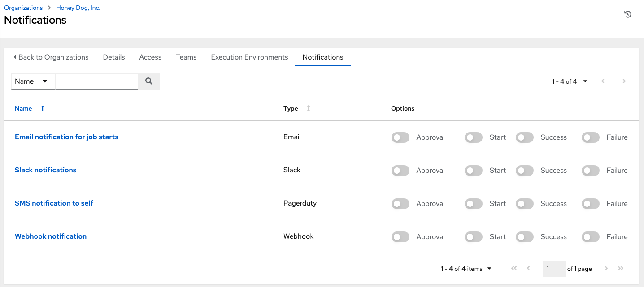Image resolution: width=644 pixels, height=287 pixels.
Task: Turn on Start toggle for Slack notifications
Action: [473, 171]
